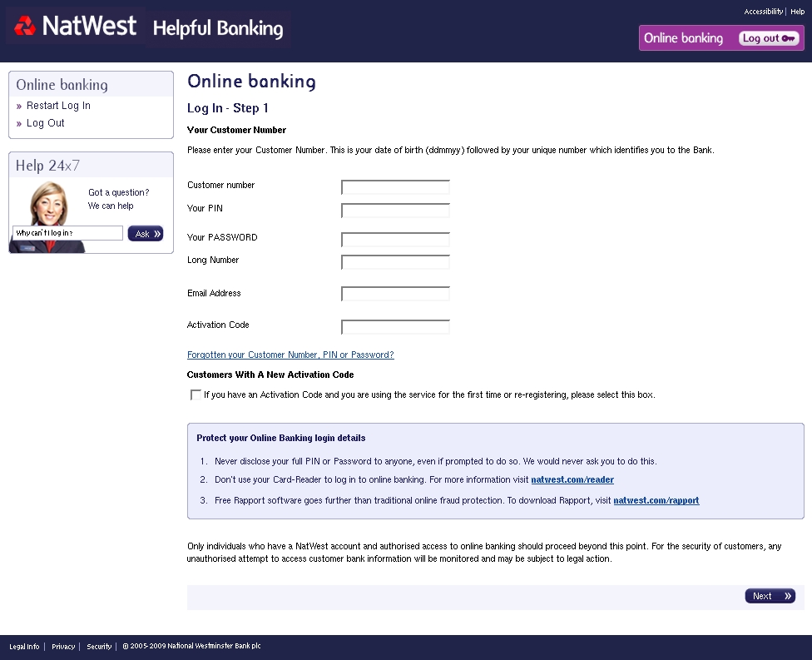Focus the Your PIN field
Image resolution: width=812 pixels, height=660 pixels.
395,211
